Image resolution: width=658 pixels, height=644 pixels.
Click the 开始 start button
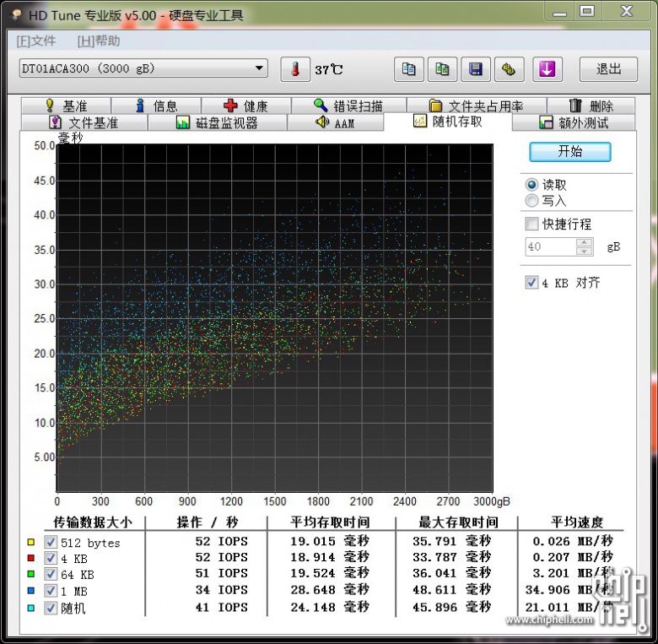point(570,152)
